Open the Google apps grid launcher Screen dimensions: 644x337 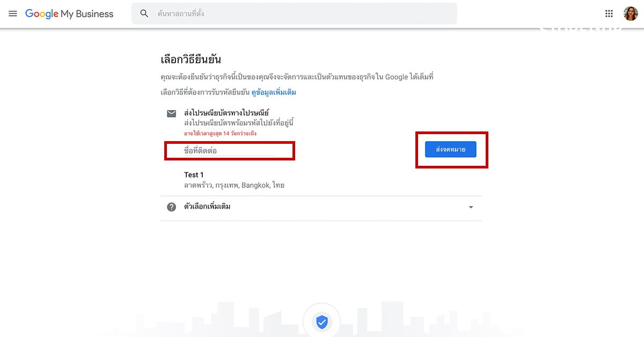tap(610, 13)
